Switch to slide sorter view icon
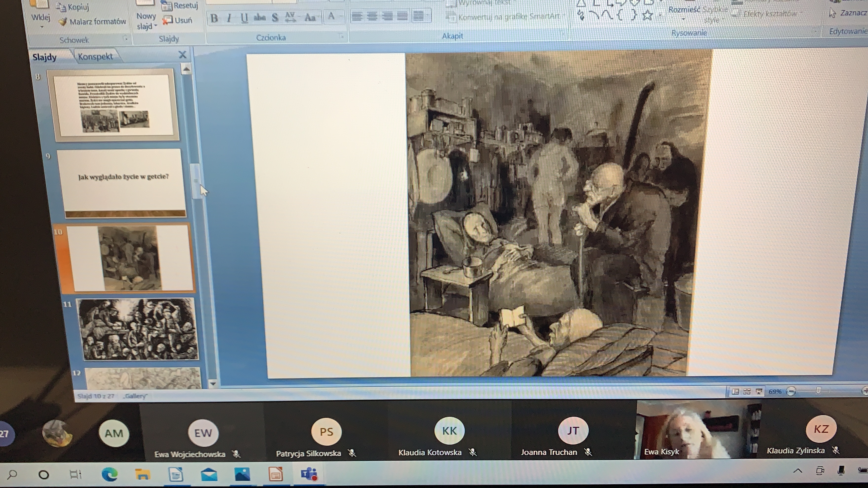The width and height of the screenshot is (868, 488). click(747, 391)
